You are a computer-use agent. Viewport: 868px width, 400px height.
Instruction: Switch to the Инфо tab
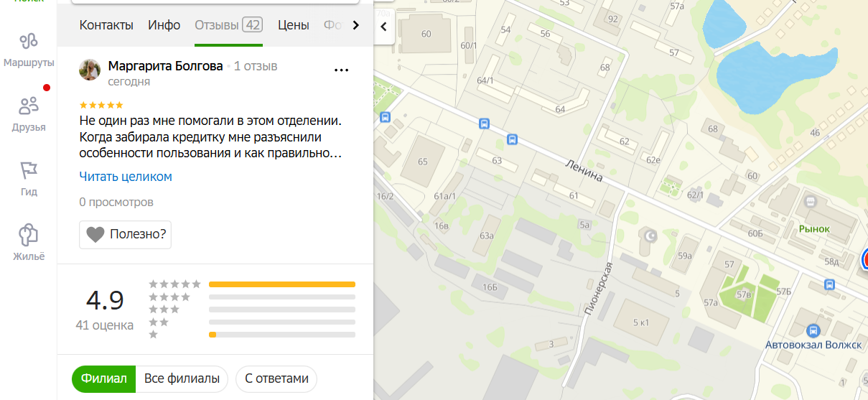click(x=164, y=25)
